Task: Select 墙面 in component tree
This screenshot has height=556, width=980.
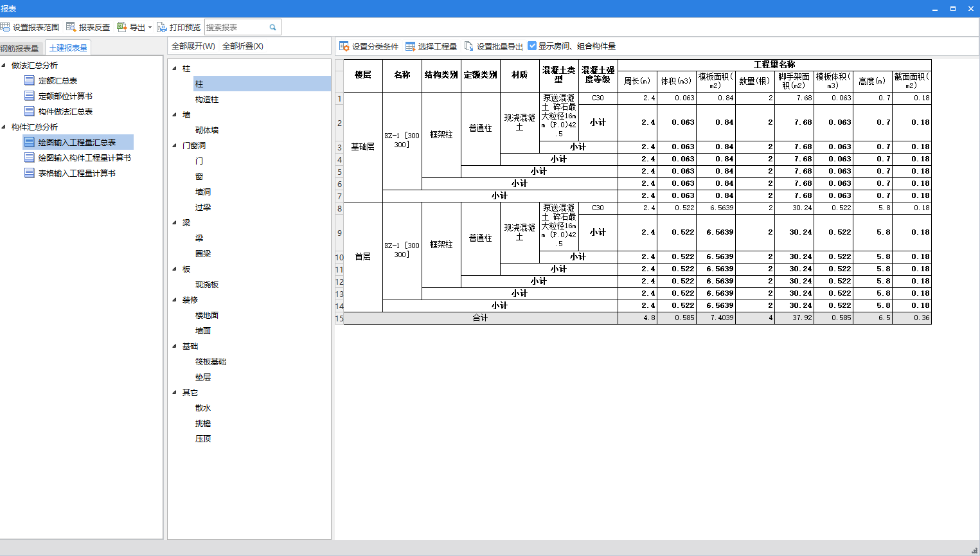Action: (x=203, y=331)
